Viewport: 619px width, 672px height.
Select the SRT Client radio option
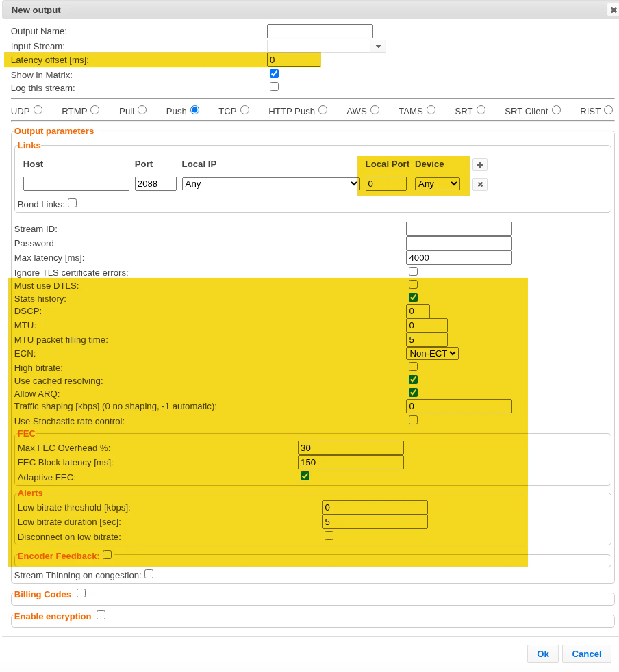[x=556, y=110]
